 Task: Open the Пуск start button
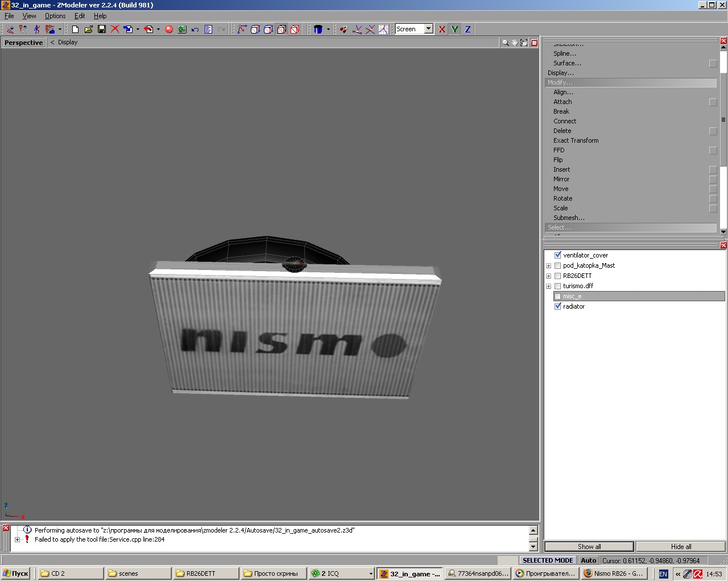(16, 573)
